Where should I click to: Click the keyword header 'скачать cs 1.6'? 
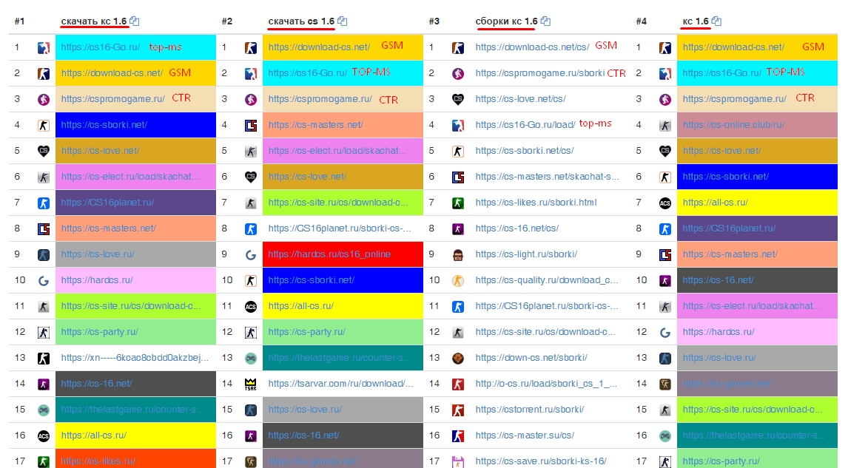301,21
